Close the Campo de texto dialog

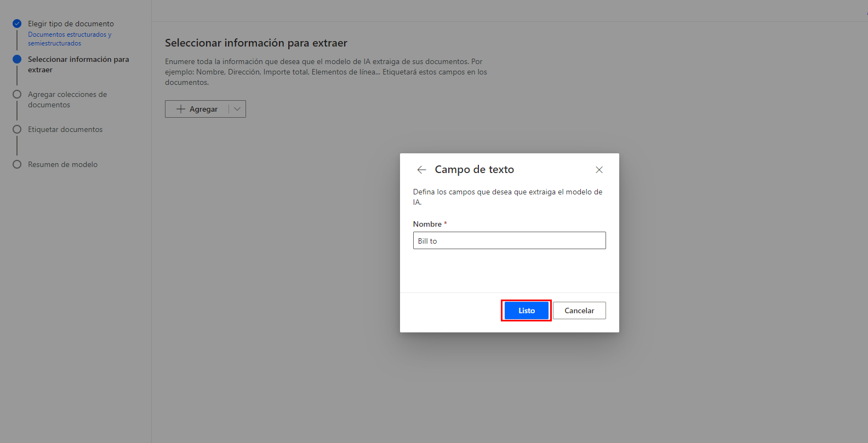[x=599, y=170]
